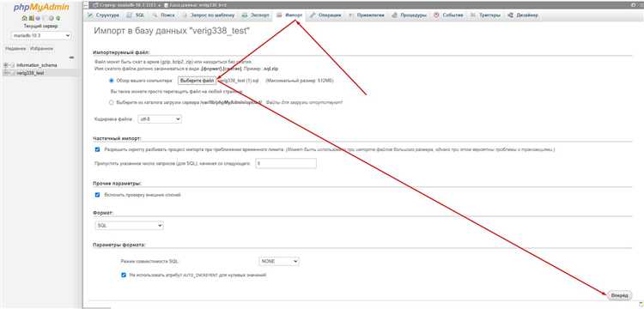Show the Недавнее tables list
This screenshot has height=309, width=644.
15,48
